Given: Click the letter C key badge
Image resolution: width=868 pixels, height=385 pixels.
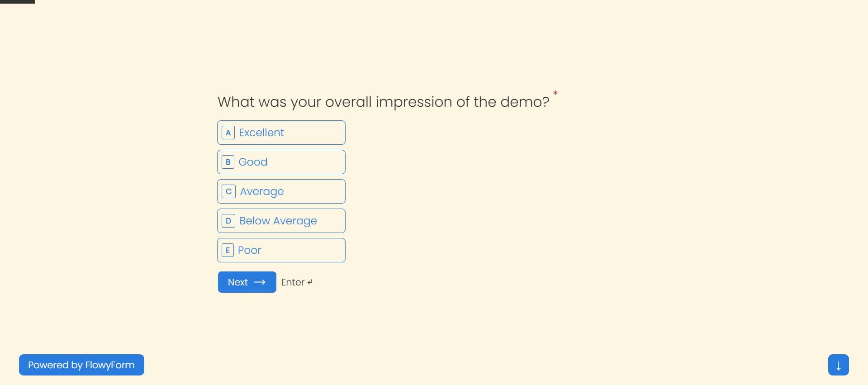Looking at the screenshot, I should [x=228, y=191].
